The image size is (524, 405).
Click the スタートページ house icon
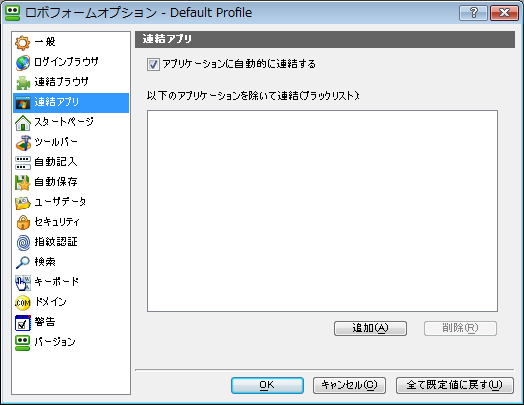(x=23, y=123)
